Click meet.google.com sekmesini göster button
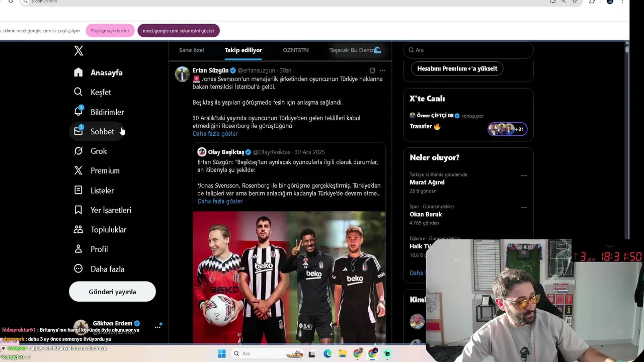Image resolution: width=644 pixels, height=362 pixels. tap(179, 31)
